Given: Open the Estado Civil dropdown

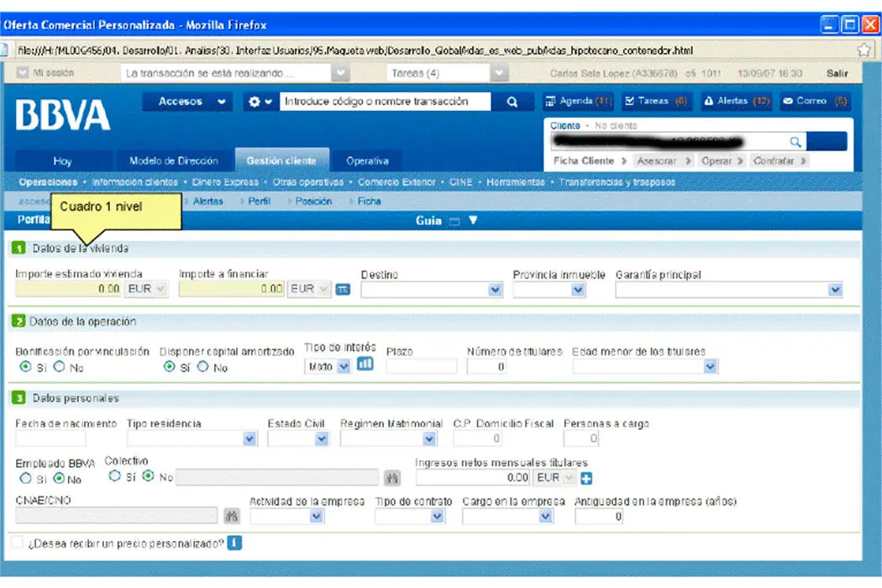Looking at the screenshot, I should click(320, 438).
